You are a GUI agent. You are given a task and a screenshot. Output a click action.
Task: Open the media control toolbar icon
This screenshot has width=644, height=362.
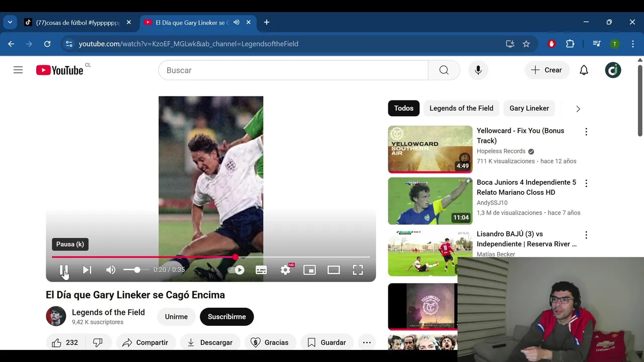597,44
